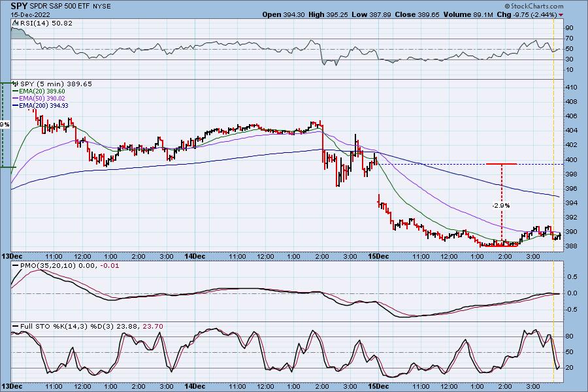
Task: Click the purple line swatch beside EMA(50)
Action: coord(16,98)
